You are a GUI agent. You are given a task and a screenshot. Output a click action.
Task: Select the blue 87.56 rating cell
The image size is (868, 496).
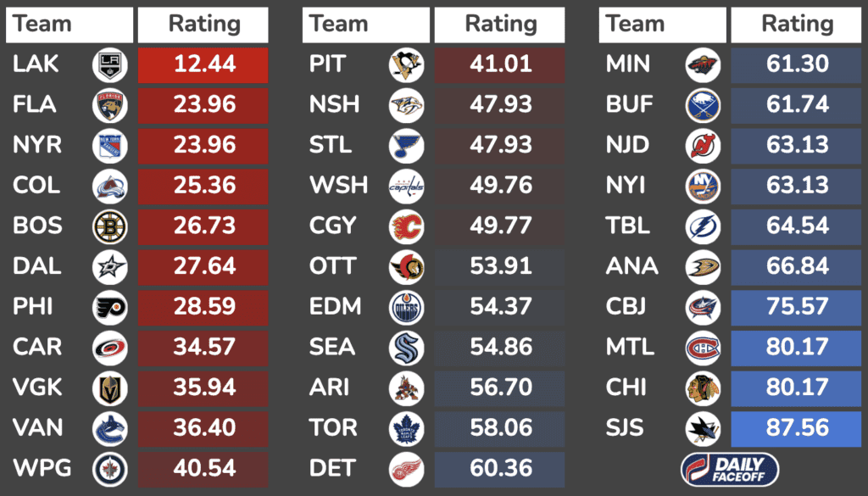[x=796, y=427]
